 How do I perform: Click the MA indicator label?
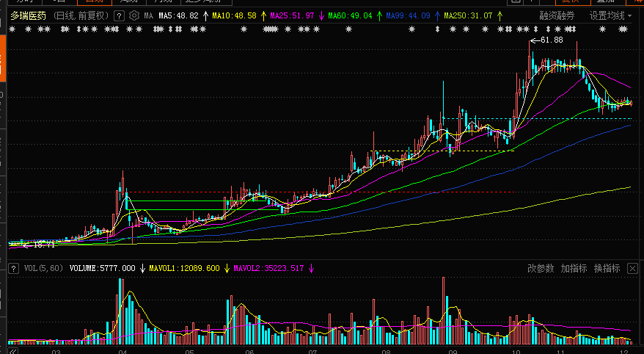(149, 16)
